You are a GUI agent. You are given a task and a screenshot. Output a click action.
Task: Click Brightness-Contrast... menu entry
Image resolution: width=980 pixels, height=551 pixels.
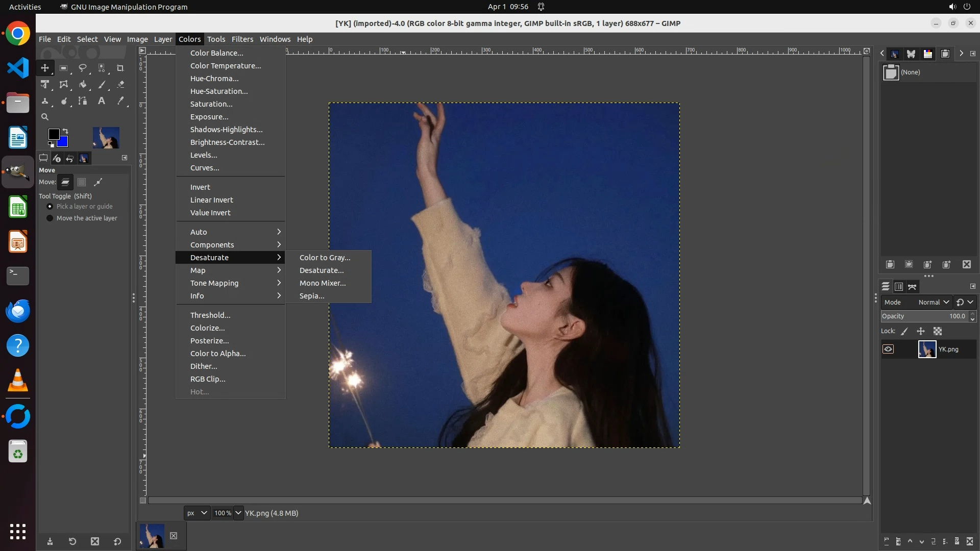227,142
